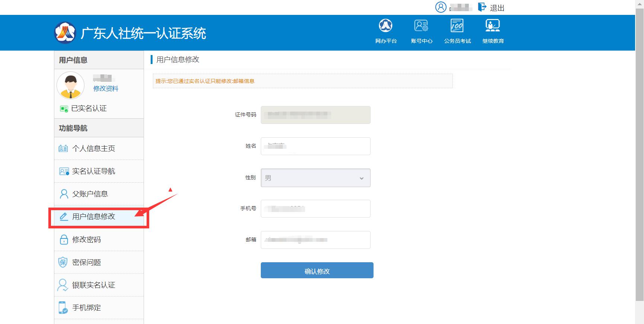Click the 退出 logout icon
Viewport: 644px width, 324px height.
[482, 7]
